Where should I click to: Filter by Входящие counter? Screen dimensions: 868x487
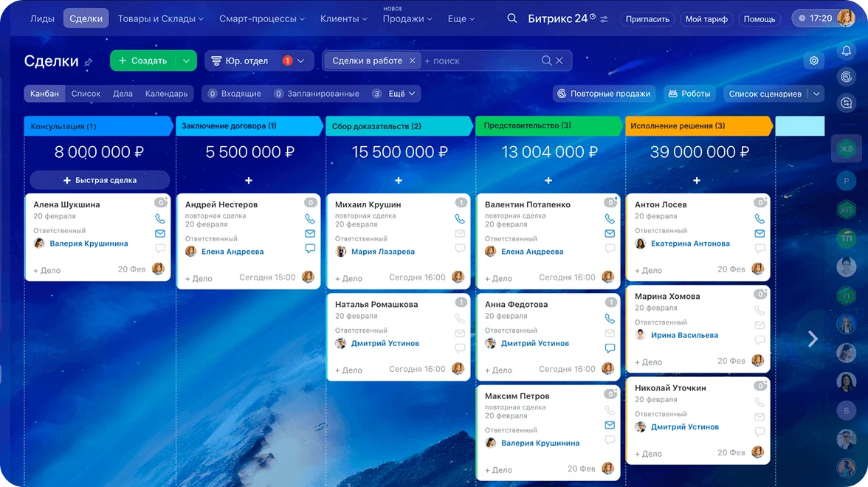234,94
